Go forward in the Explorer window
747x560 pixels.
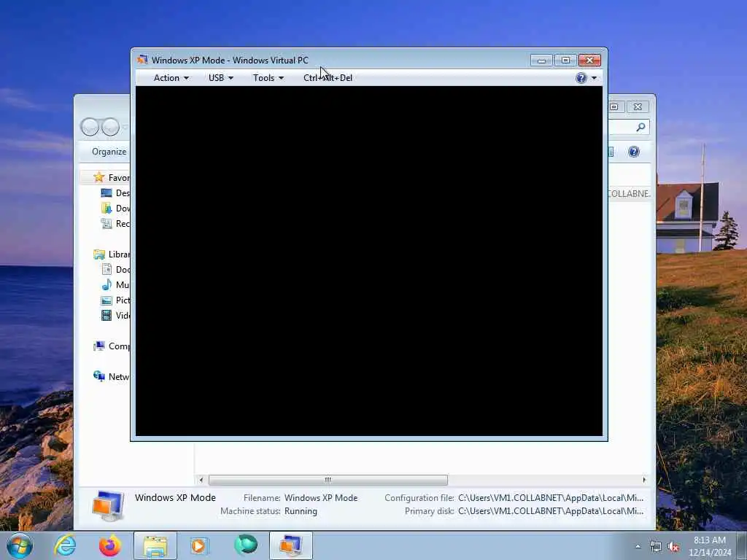111,127
